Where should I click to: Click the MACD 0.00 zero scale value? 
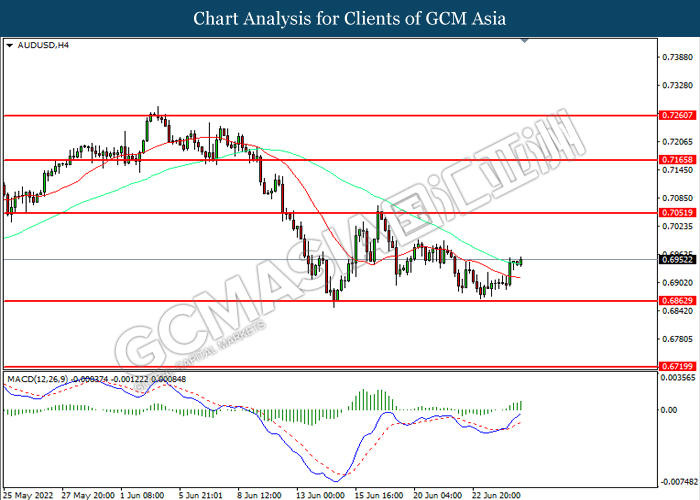point(669,410)
